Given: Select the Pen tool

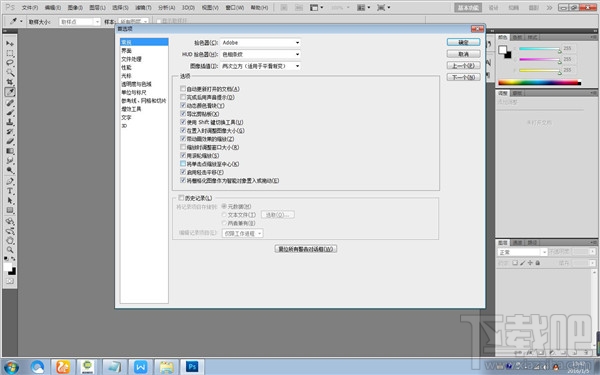Looking at the screenshot, I should (10, 181).
